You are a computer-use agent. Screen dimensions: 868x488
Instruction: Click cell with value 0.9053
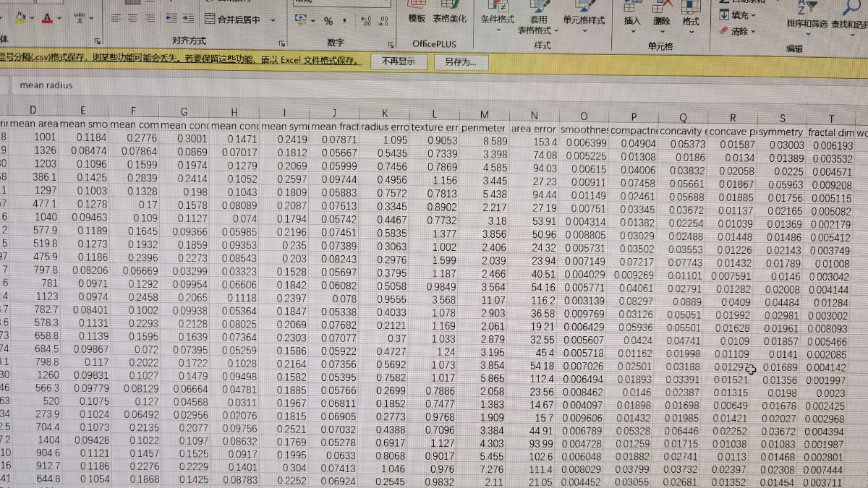coord(435,140)
